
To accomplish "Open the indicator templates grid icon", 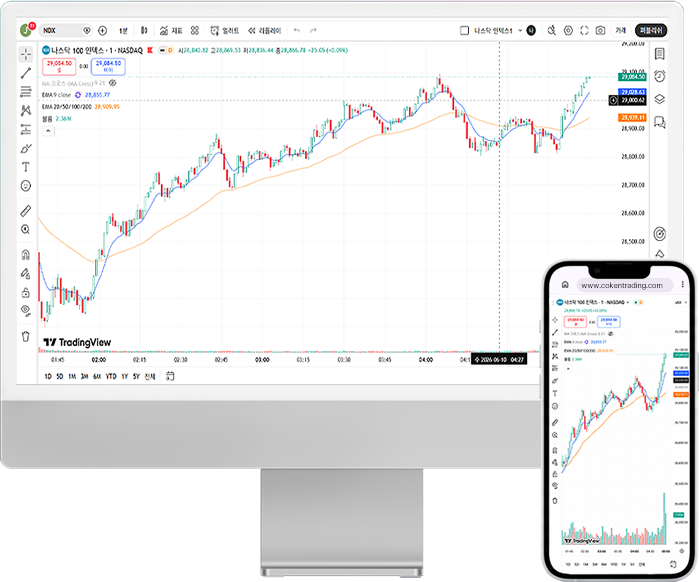I will click(x=195, y=30).
